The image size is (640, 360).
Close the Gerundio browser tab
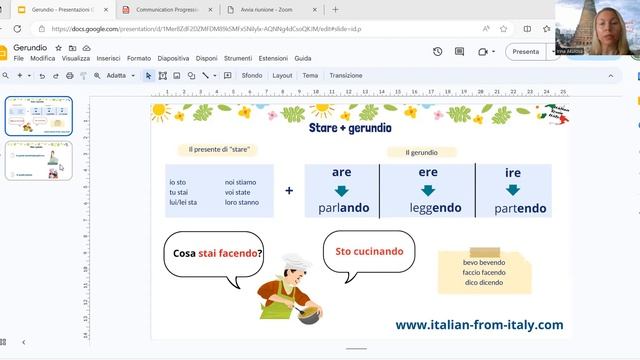pyautogui.click(x=106, y=9)
